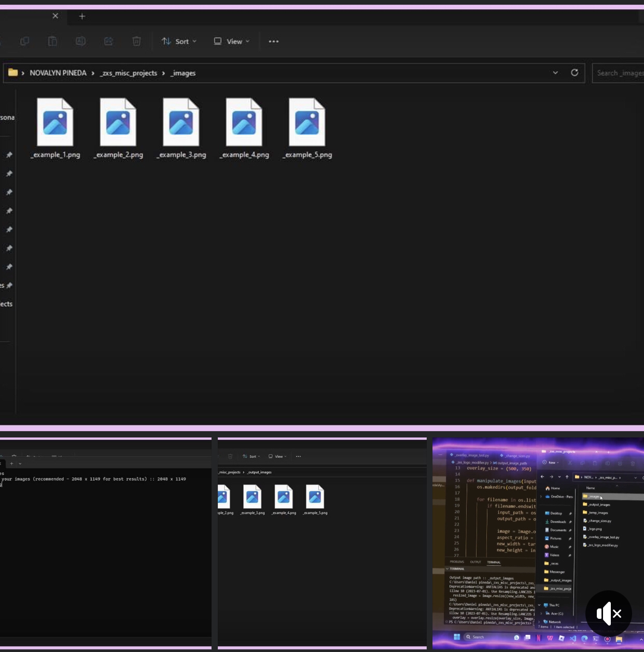This screenshot has height=652, width=644.
Task: Open File Explorer icon on taskbar
Action: click(619, 639)
